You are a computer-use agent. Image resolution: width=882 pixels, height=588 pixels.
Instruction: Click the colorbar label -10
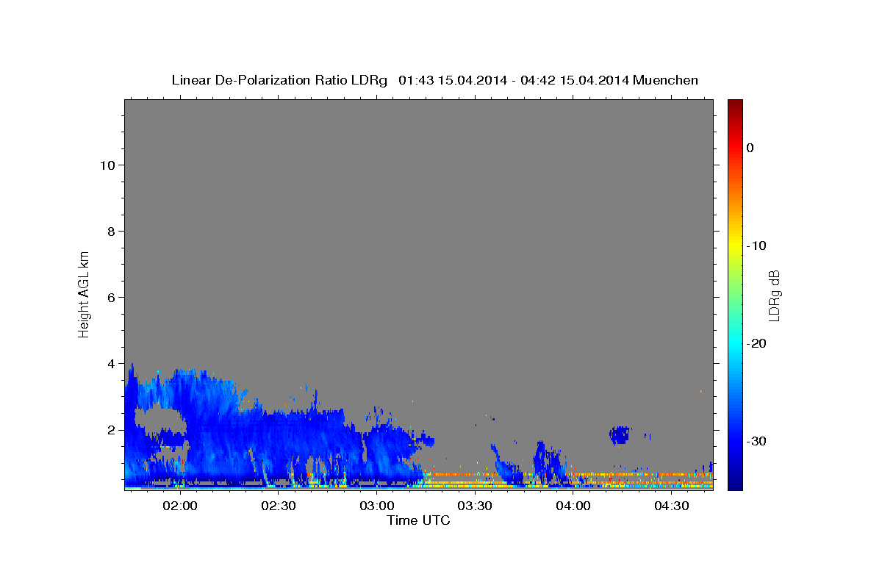(756, 245)
